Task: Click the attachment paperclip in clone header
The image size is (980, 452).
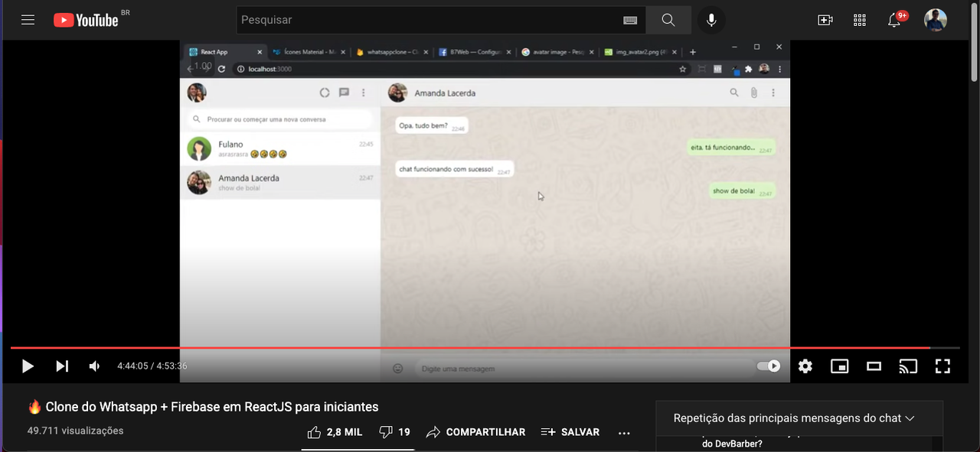Action: [753, 93]
